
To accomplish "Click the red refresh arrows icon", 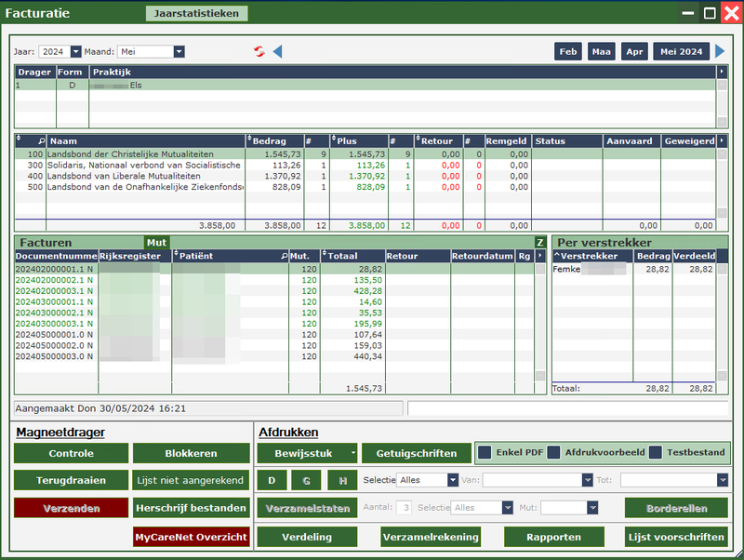I will pos(259,51).
